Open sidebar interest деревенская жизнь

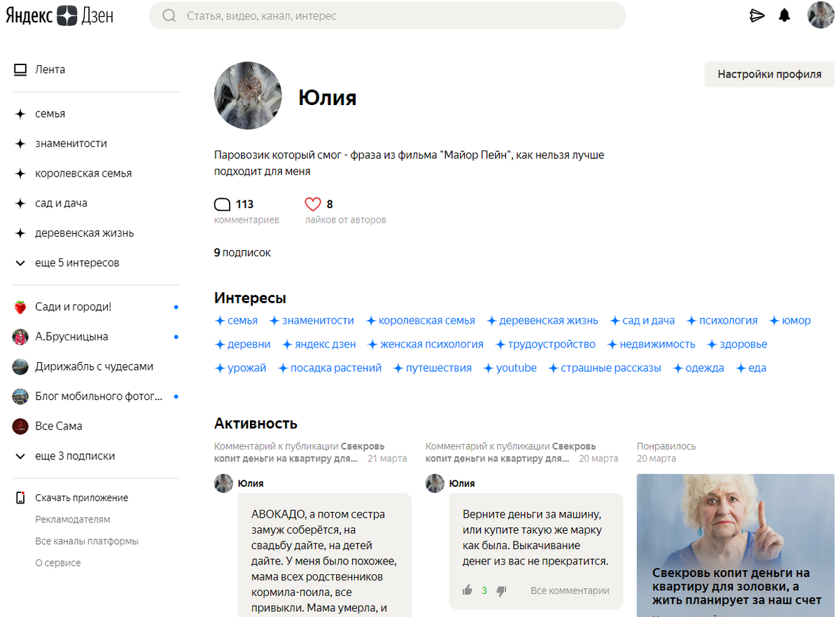pos(84,233)
